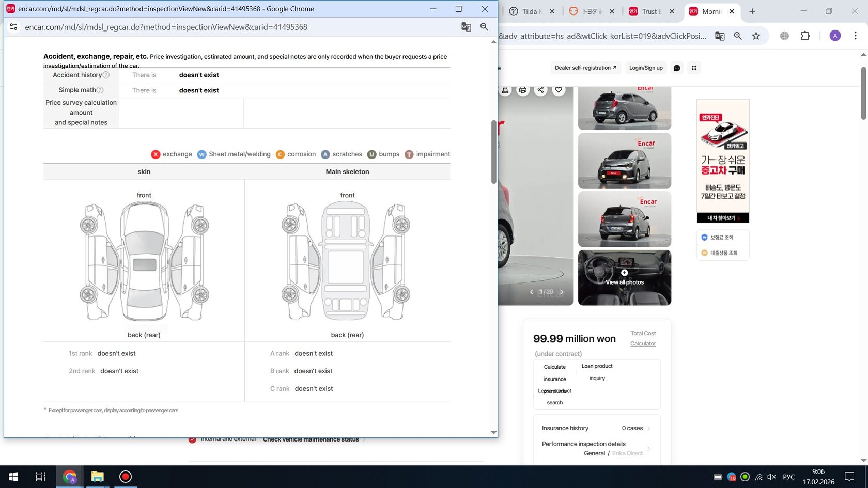Click the printer icon above the car photo
The width and height of the screenshot is (868, 488).
point(523,90)
